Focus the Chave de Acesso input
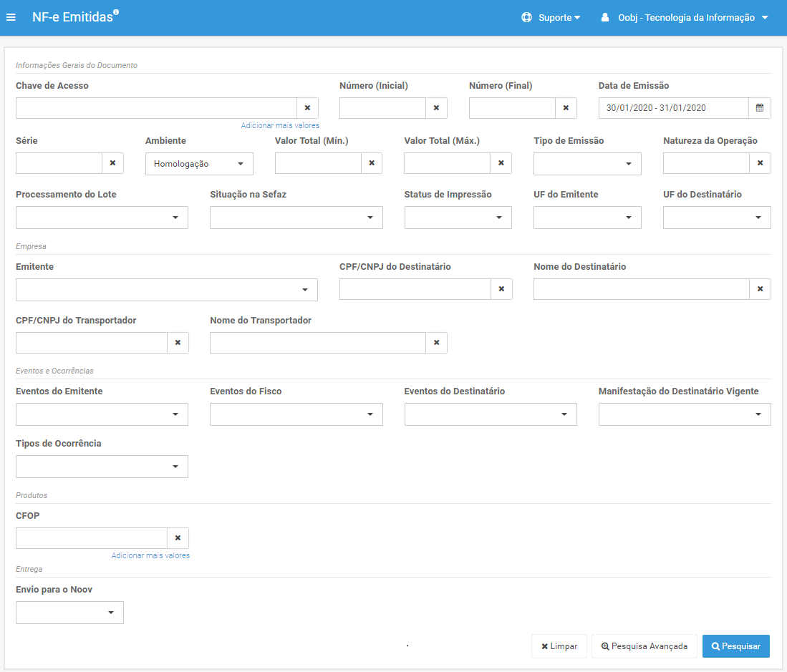The height and width of the screenshot is (672, 787). click(x=157, y=108)
